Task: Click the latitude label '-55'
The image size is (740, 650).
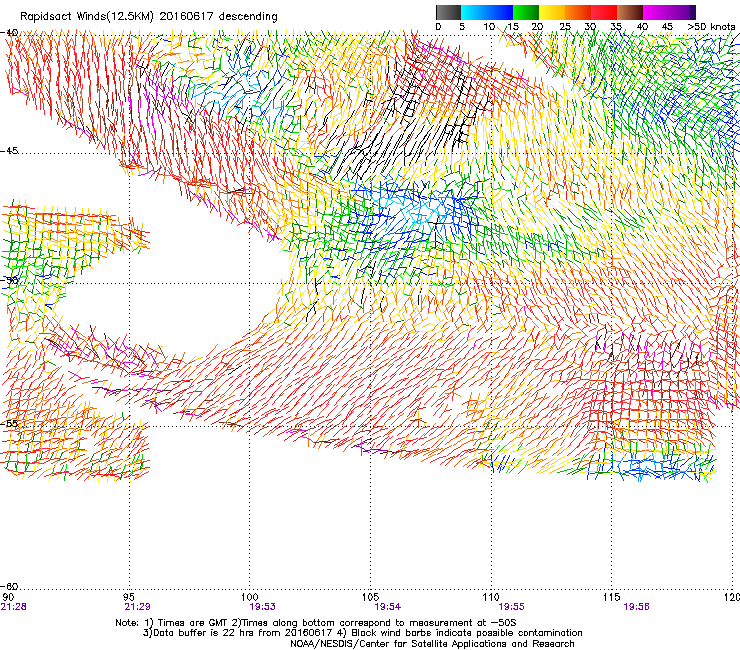Action: tap(9, 423)
